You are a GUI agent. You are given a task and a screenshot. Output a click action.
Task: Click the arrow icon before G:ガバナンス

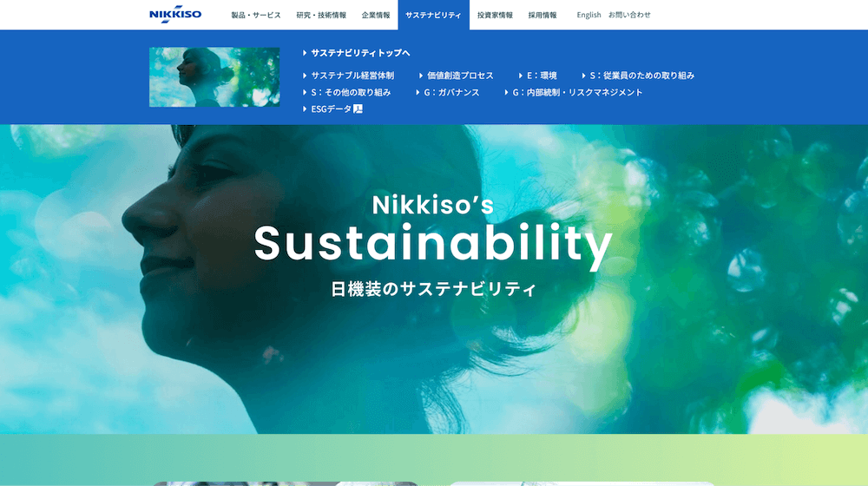point(418,93)
